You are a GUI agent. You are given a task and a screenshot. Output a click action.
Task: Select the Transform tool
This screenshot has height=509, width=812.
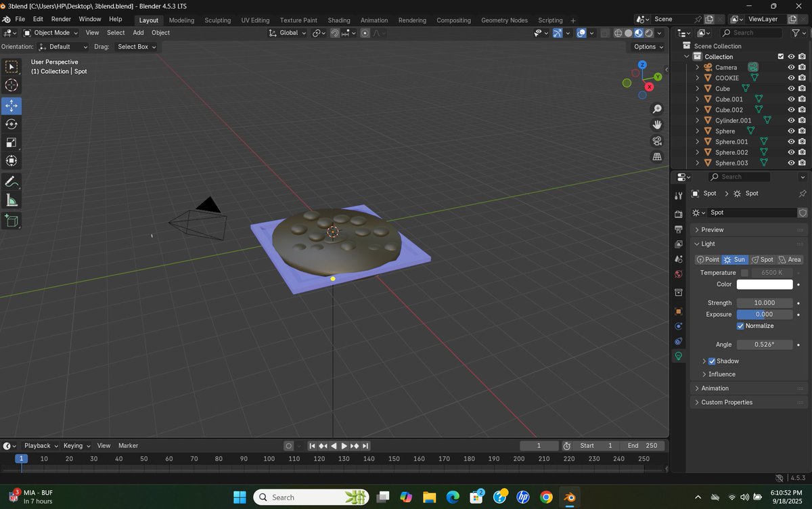click(12, 160)
